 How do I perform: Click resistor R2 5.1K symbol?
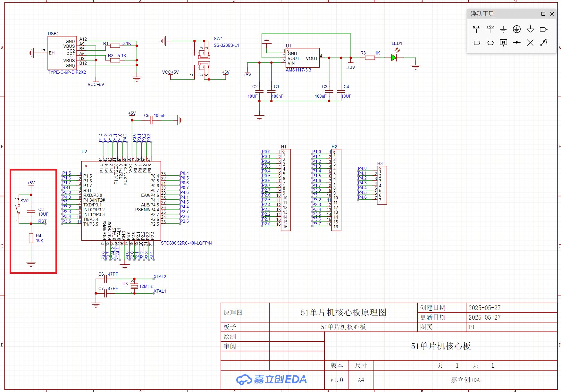pos(115,60)
